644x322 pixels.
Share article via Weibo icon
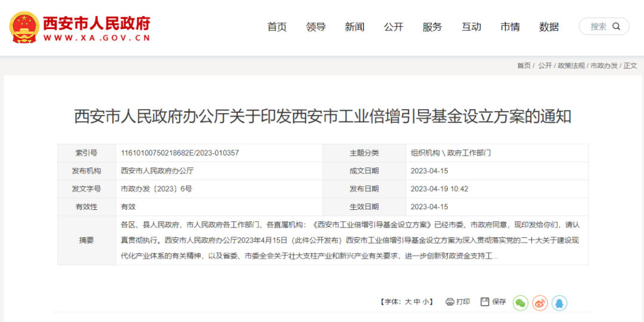(540, 303)
